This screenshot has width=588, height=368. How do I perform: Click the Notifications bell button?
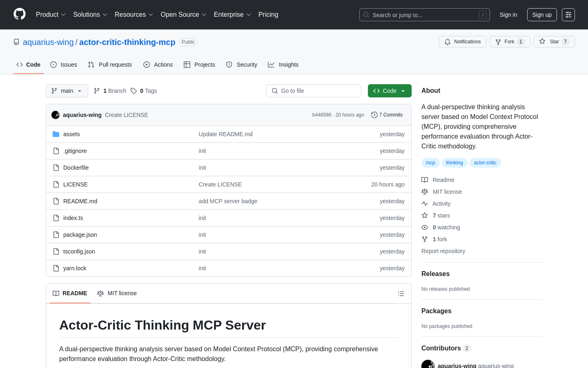click(463, 42)
